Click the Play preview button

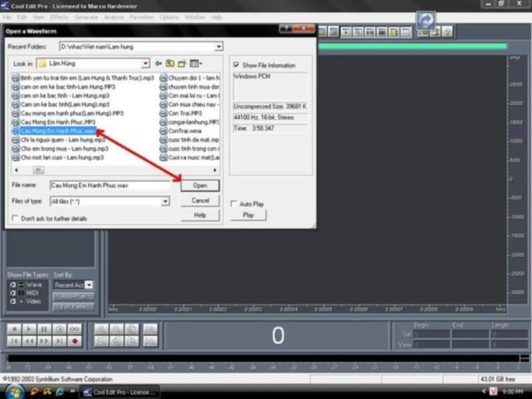(x=248, y=215)
